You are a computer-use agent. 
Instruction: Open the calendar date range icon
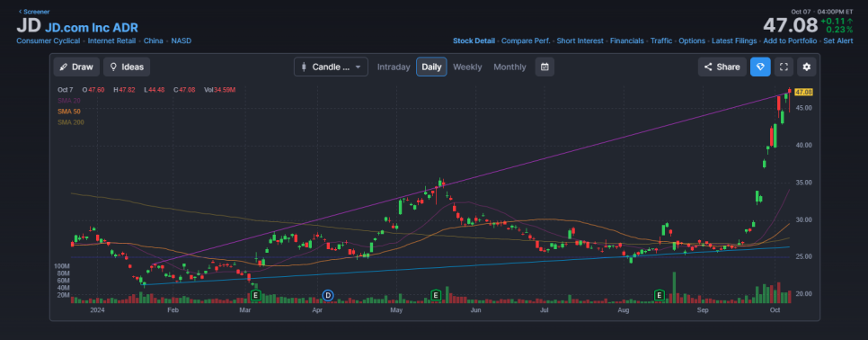tap(545, 67)
